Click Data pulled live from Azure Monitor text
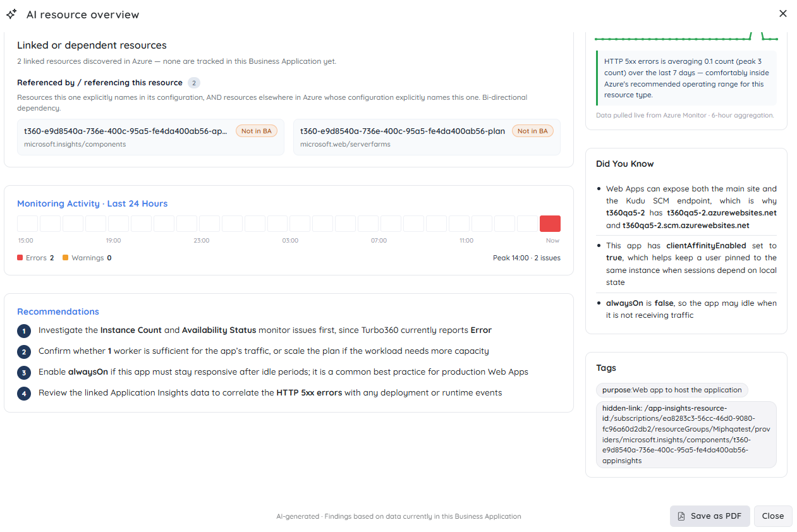Viewport: 797px width, 532px height. pos(685,115)
